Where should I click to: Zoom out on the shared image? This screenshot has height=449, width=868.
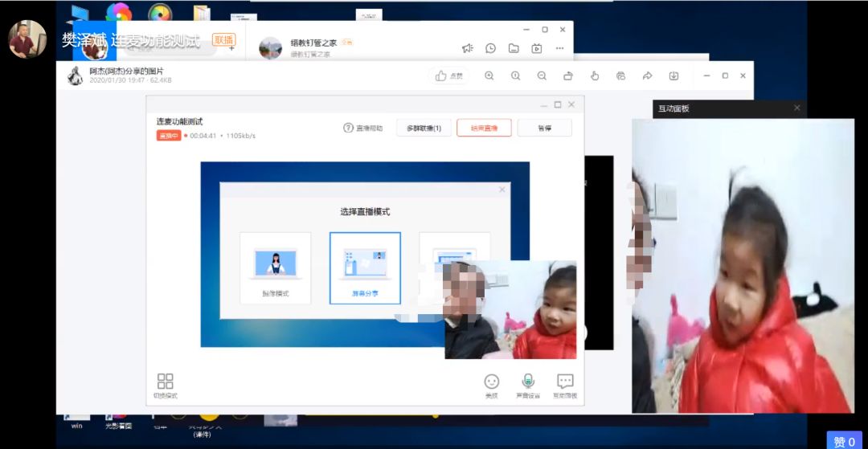[x=542, y=76]
